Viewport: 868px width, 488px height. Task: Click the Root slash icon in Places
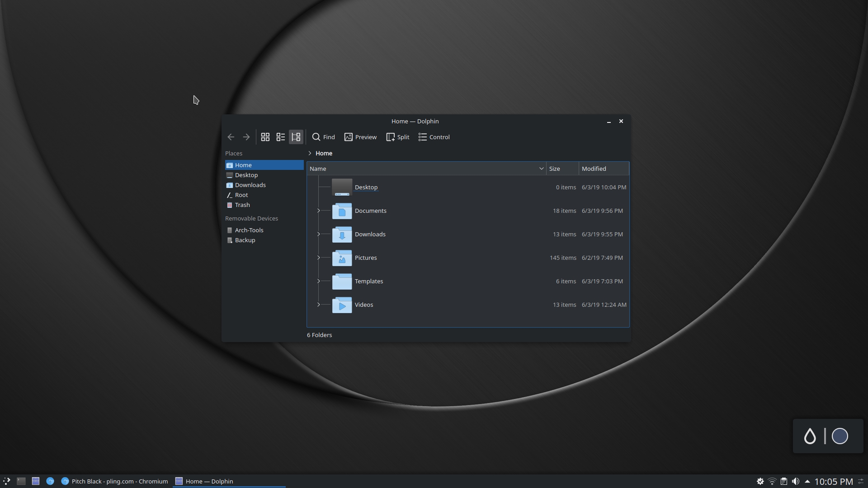point(230,195)
